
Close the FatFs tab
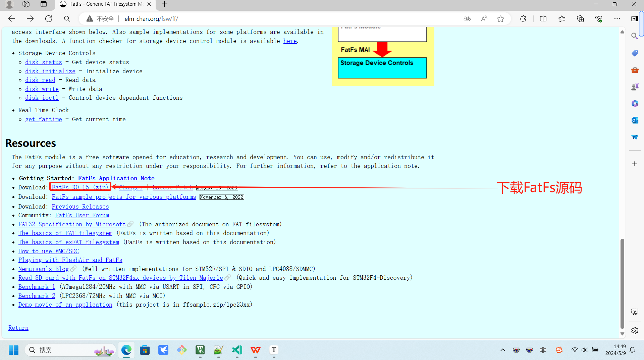(x=149, y=4)
